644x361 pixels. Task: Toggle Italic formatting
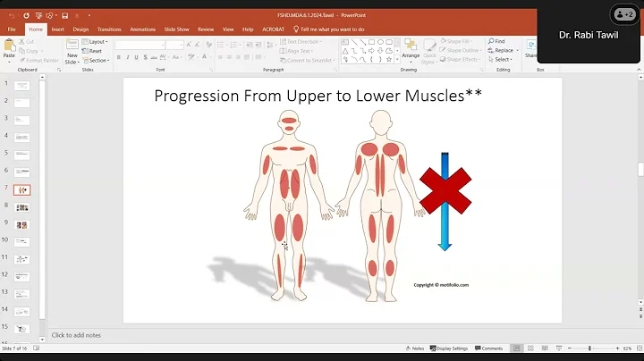click(x=127, y=57)
